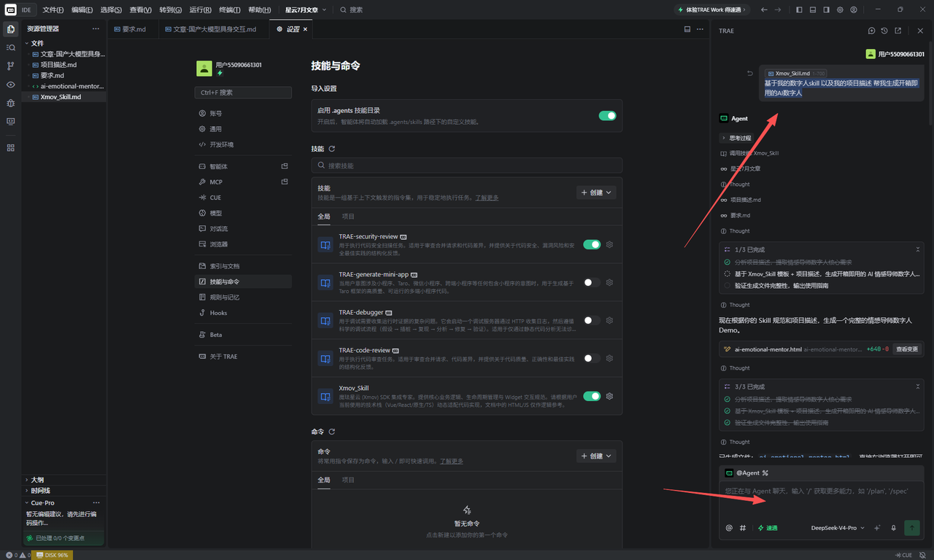Screen dimensions: 934x560
Task: Toggle the right sidebar layout icon
Action: coord(826,10)
